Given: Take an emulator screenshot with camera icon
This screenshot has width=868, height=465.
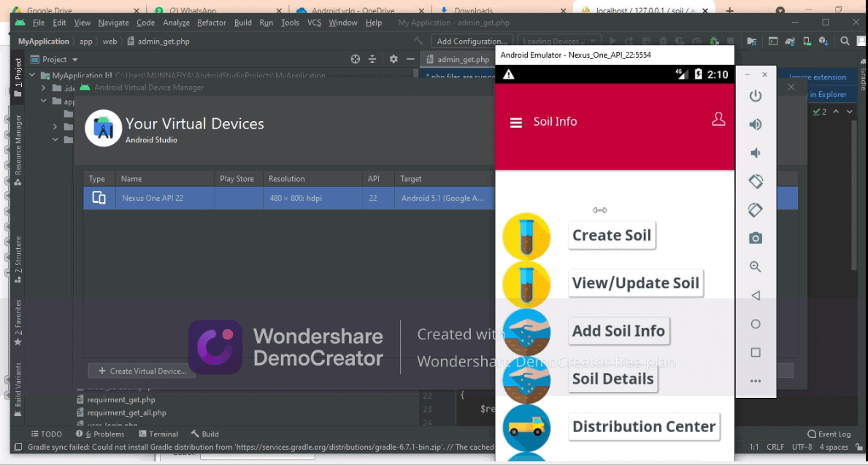Looking at the screenshot, I should 756,238.
